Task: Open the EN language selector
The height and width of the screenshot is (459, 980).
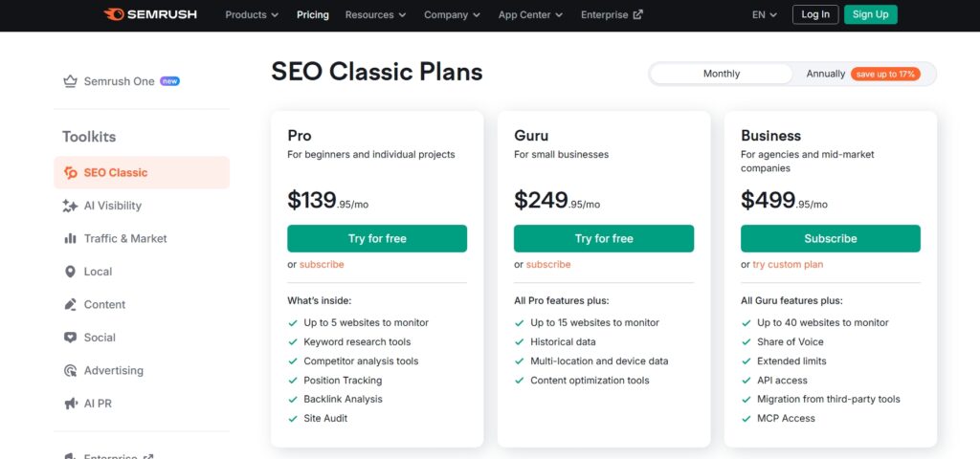Action: pos(765,14)
